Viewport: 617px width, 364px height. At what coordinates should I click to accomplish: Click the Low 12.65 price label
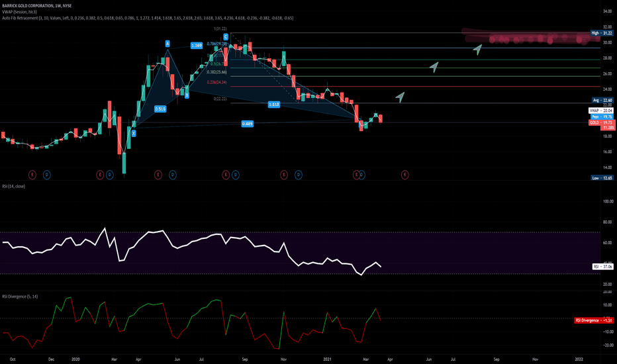coord(602,178)
